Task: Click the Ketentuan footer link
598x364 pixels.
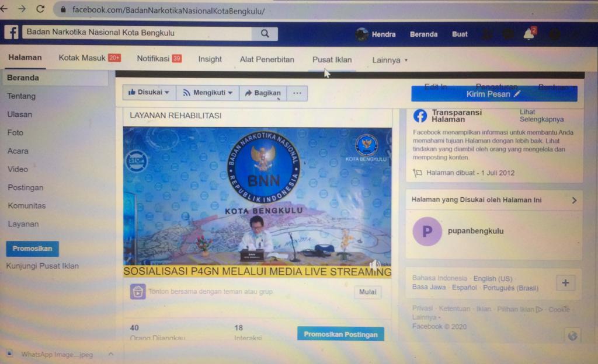Action: (454, 309)
